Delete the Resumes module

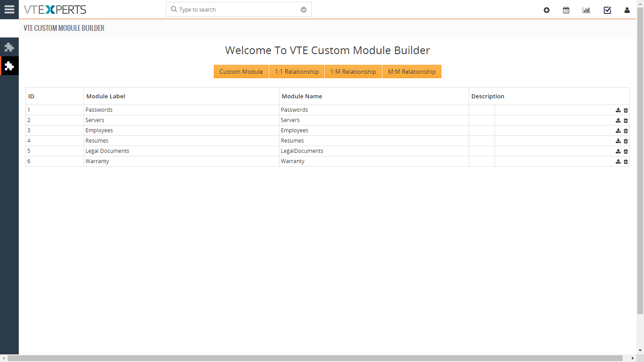[626, 141]
